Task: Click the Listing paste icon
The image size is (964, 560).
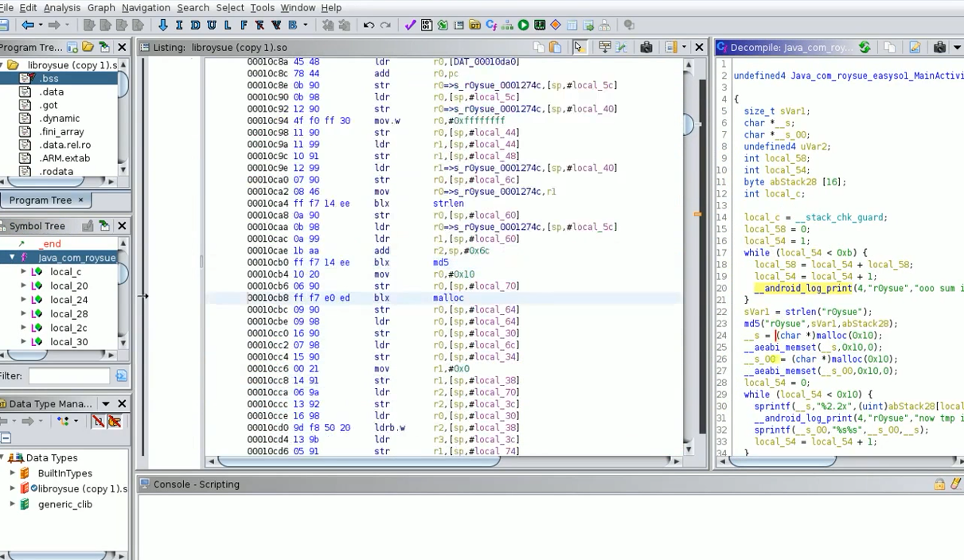Action: [556, 48]
